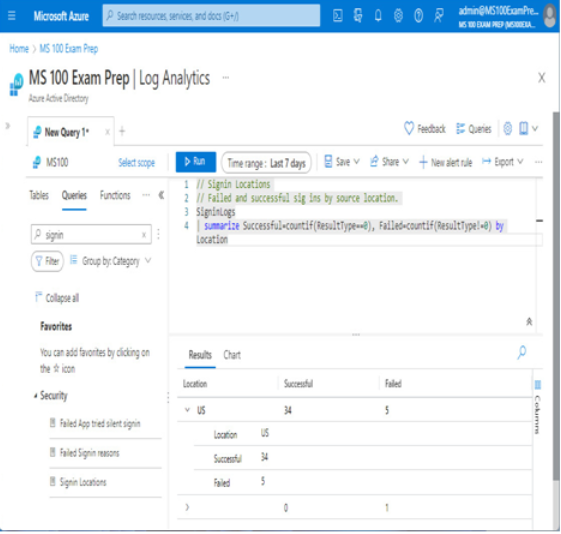Open portal settings gear in header
This screenshot has width=561, height=534.
coord(398,16)
